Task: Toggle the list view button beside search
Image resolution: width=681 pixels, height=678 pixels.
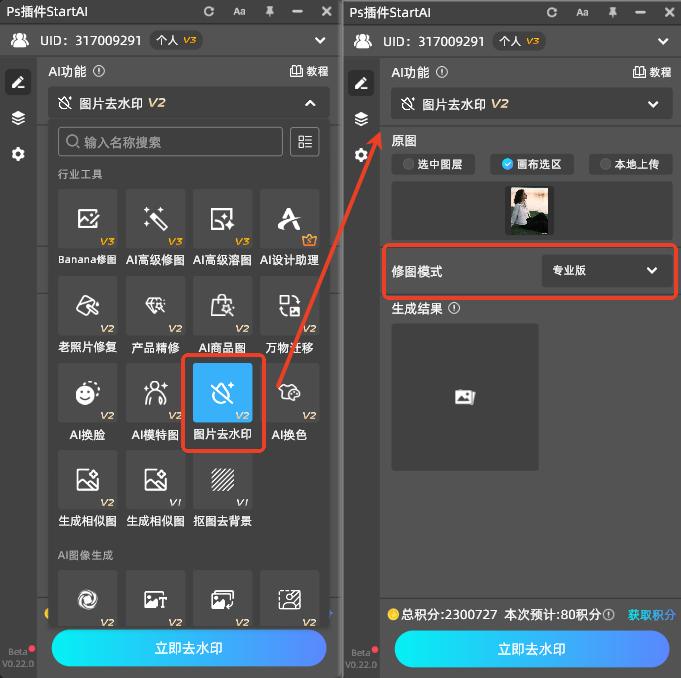Action: [304, 142]
